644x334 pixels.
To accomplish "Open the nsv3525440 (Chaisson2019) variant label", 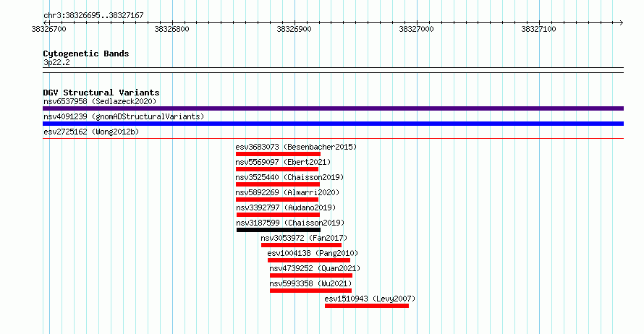I will tap(289, 177).
